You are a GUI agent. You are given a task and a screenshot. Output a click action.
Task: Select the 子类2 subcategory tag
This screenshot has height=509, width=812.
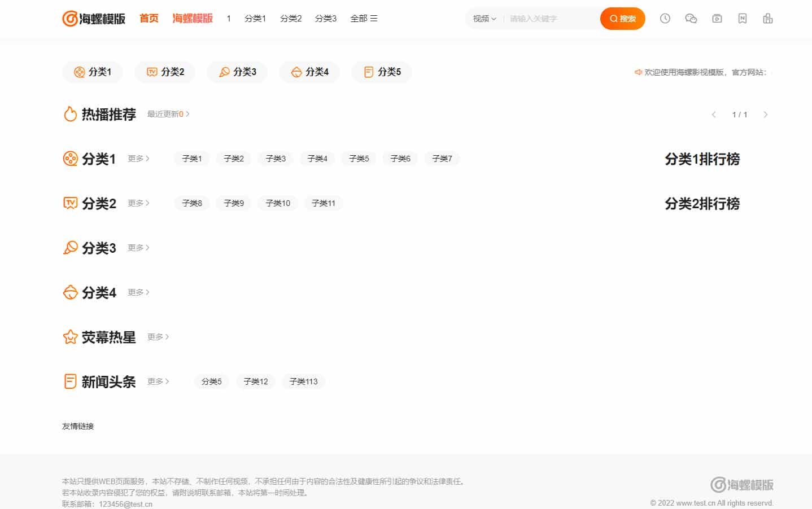click(x=234, y=159)
